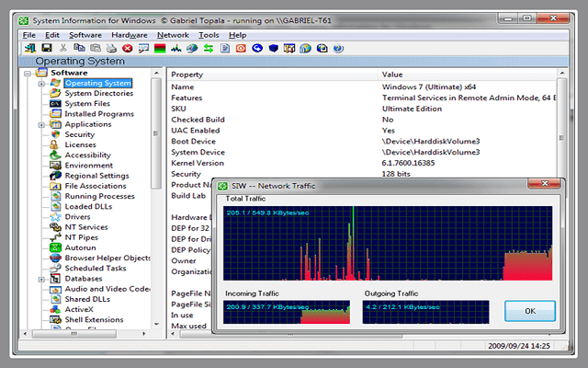Click the Regional Settings globe icon
The image size is (588, 368).
click(x=54, y=176)
